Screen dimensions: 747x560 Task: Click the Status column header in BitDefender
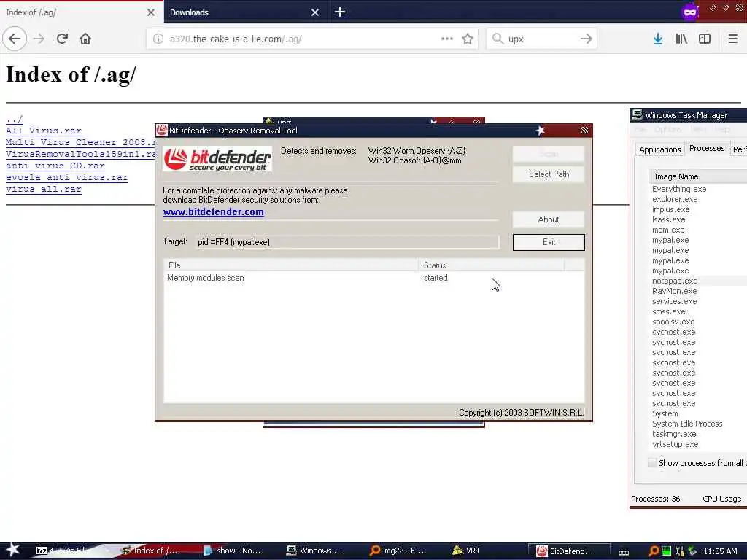pyautogui.click(x=492, y=265)
